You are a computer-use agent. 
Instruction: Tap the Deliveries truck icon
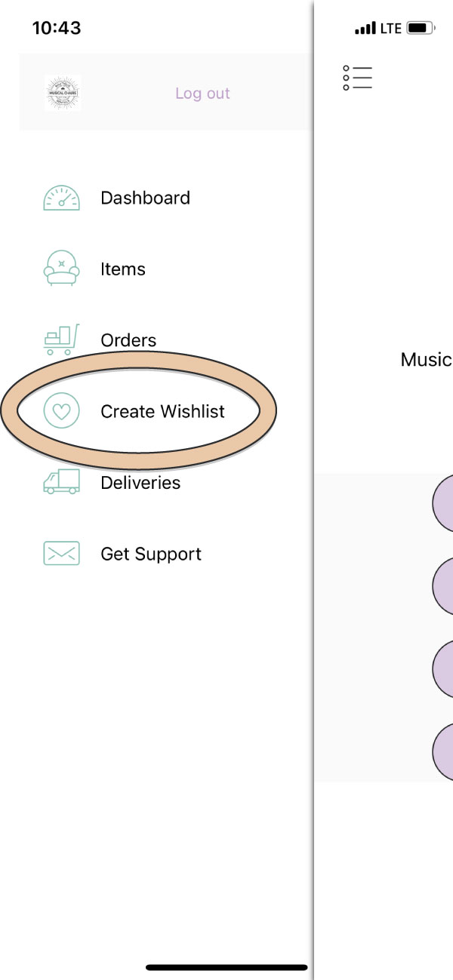click(61, 482)
